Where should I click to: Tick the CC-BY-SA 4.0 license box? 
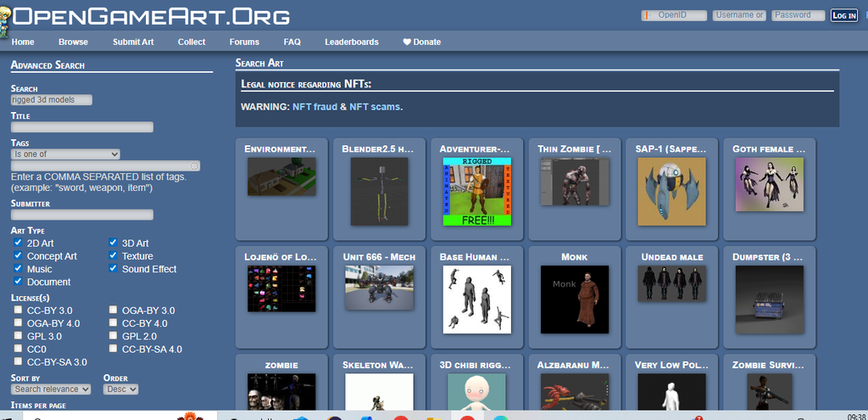(x=113, y=349)
